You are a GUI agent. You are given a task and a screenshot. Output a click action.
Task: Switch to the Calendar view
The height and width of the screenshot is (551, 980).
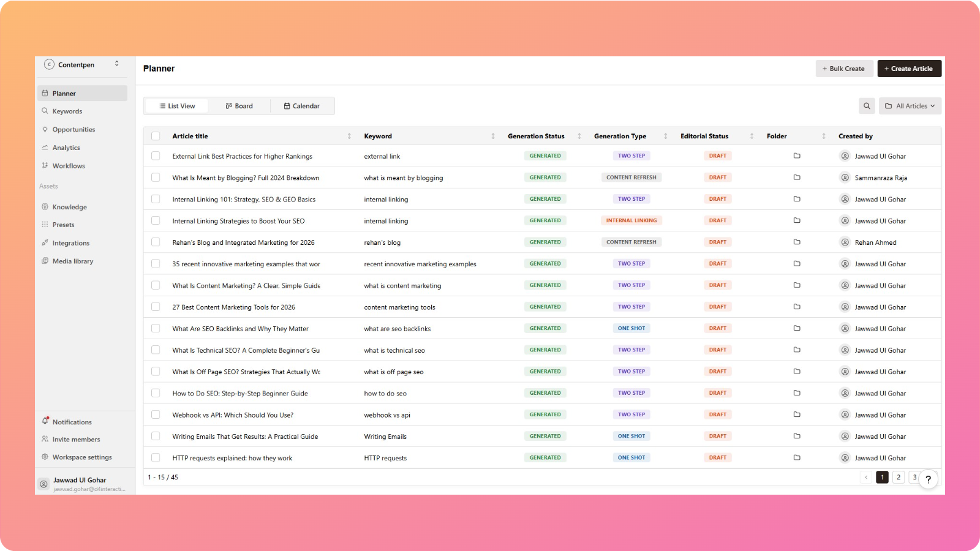302,105
